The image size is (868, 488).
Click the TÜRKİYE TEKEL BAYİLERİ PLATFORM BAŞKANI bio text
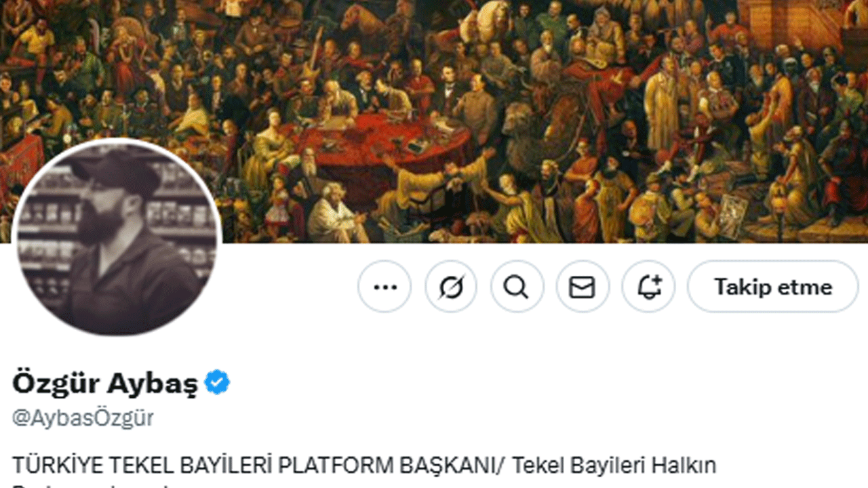tap(258, 466)
